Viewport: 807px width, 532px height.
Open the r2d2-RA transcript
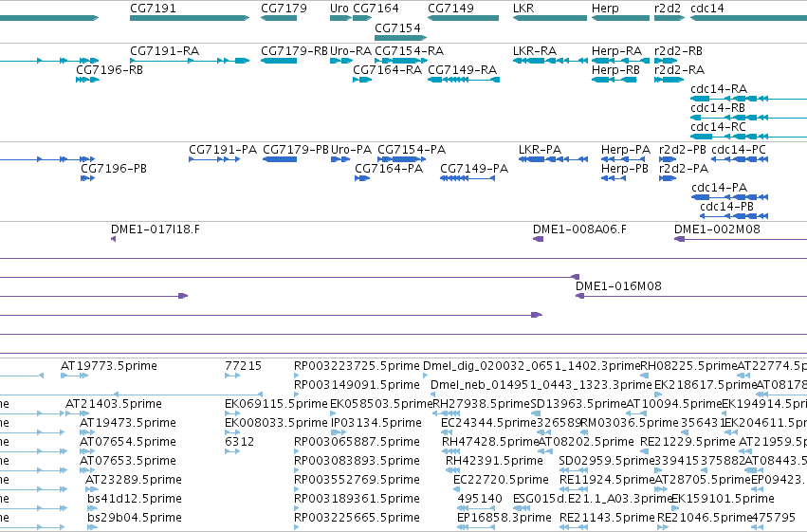pyautogui.click(x=669, y=80)
